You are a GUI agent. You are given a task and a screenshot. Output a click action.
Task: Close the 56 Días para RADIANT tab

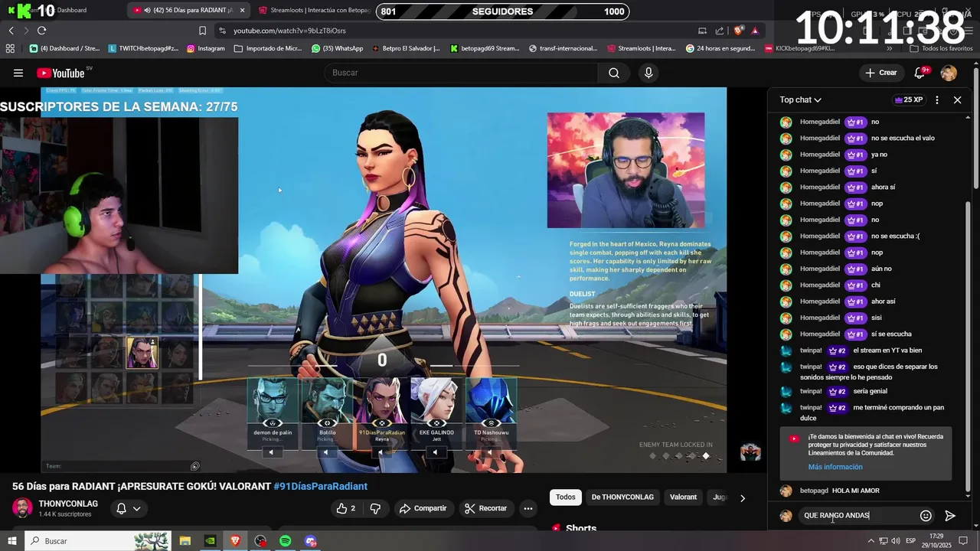[x=243, y=10]
